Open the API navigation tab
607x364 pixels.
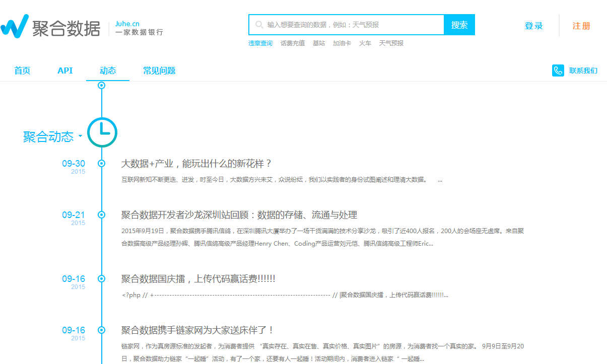[65, 70]
